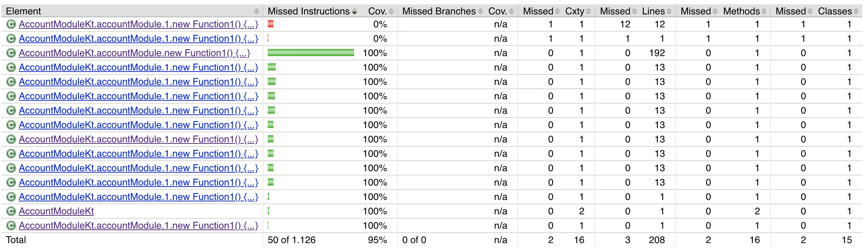Click the sort icon next to Lines
The height and width of the screenshot is (251, 868).
point(669,12)
